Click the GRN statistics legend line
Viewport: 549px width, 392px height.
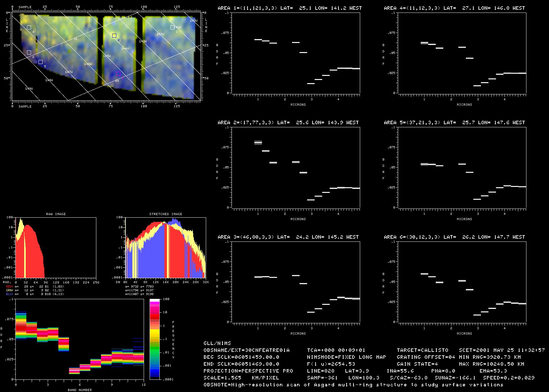pos(35,290)
